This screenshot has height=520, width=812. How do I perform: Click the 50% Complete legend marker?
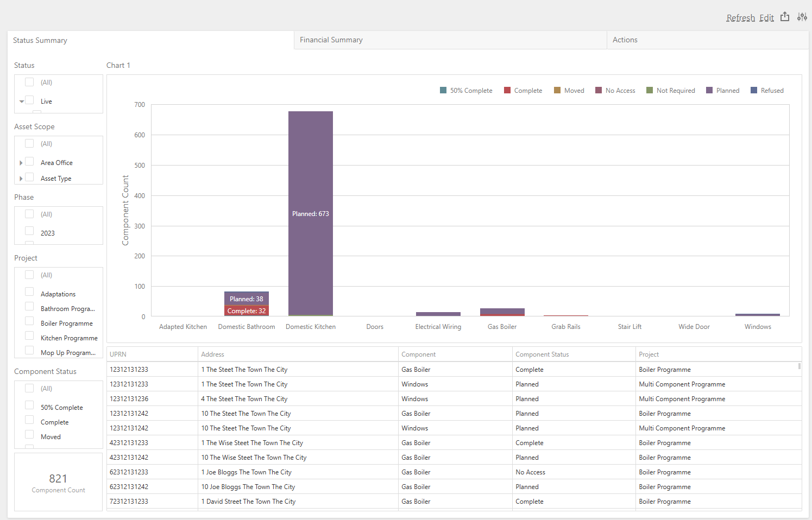click(443, 90)
